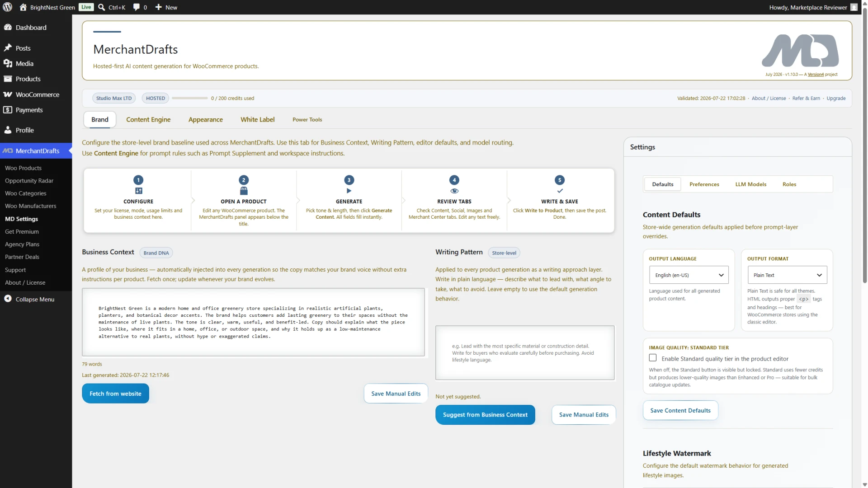Open Woo Manufacturers submenu item
Image resolution: width=868 pixels, height=488 pixels.
pos(30,206)
